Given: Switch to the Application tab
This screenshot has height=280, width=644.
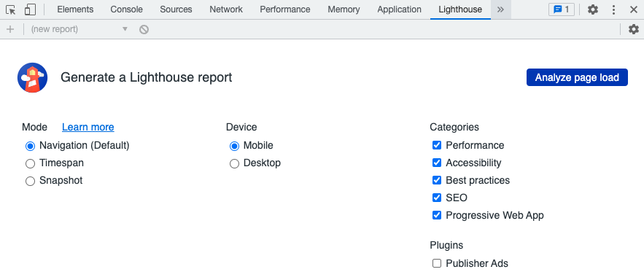Looking at the screenshot, I should pyautogui.click(x=399, y=9).
